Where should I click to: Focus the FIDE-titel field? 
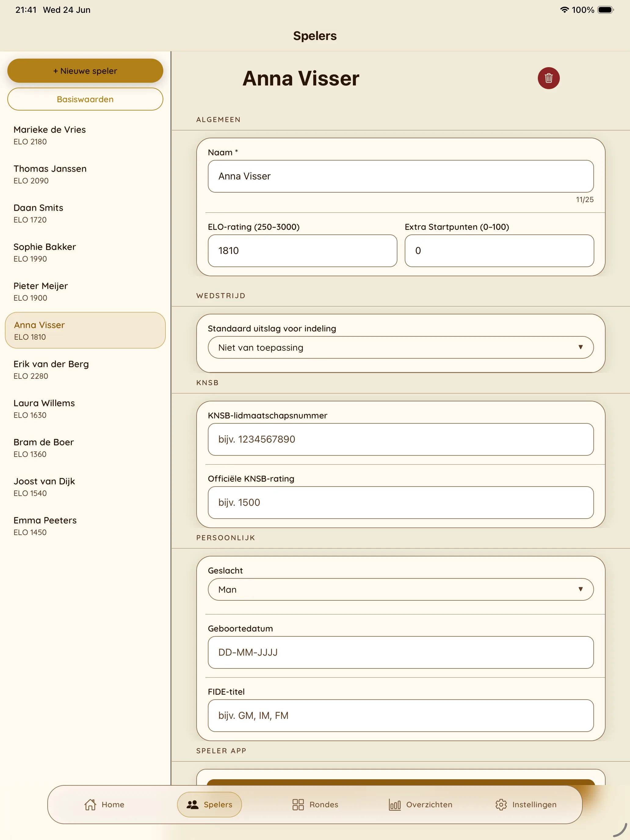401,715
